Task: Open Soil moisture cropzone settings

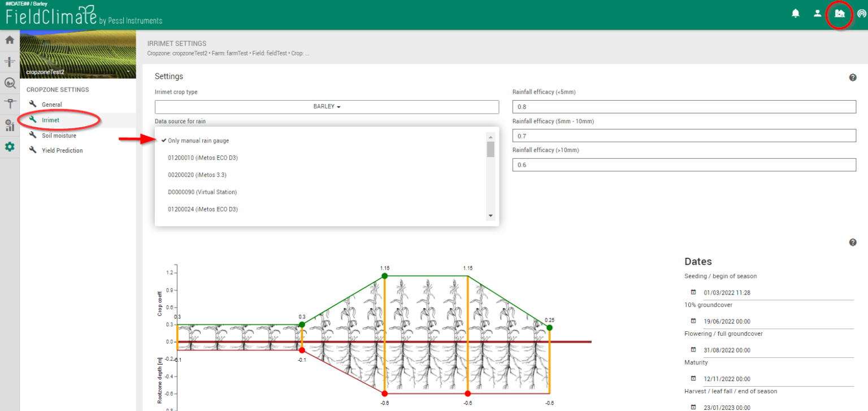Action: tap(59, 136)
